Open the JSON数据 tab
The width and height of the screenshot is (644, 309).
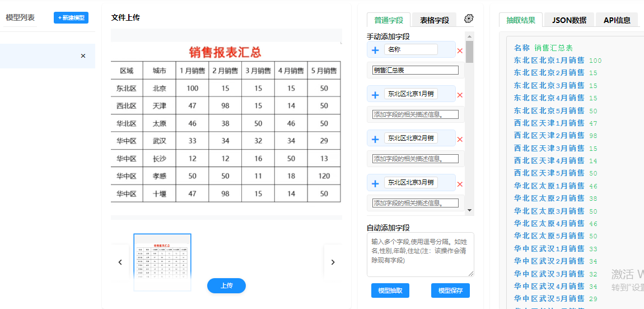pyautogui.click(x=569, y=20)
